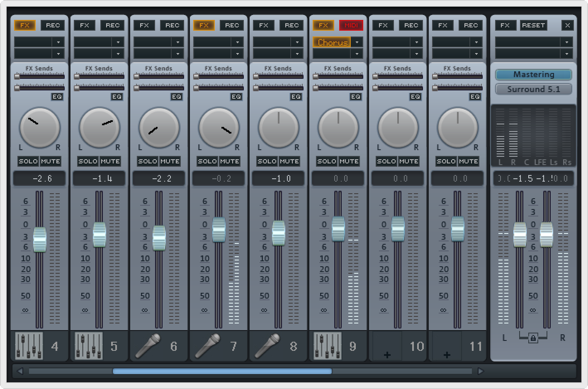Open the master FX button
This screenshot has height=389, width=588.
(x=505, y=25)
